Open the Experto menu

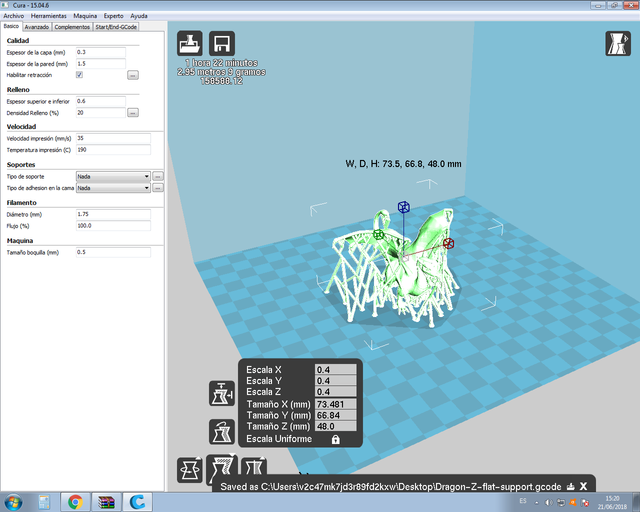point(113,16)
